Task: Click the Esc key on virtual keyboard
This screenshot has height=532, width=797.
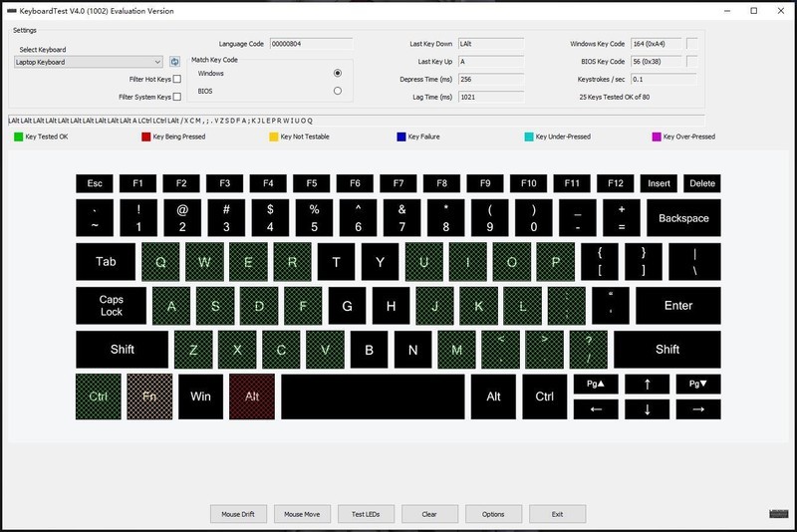Action: tap(95, 183)
